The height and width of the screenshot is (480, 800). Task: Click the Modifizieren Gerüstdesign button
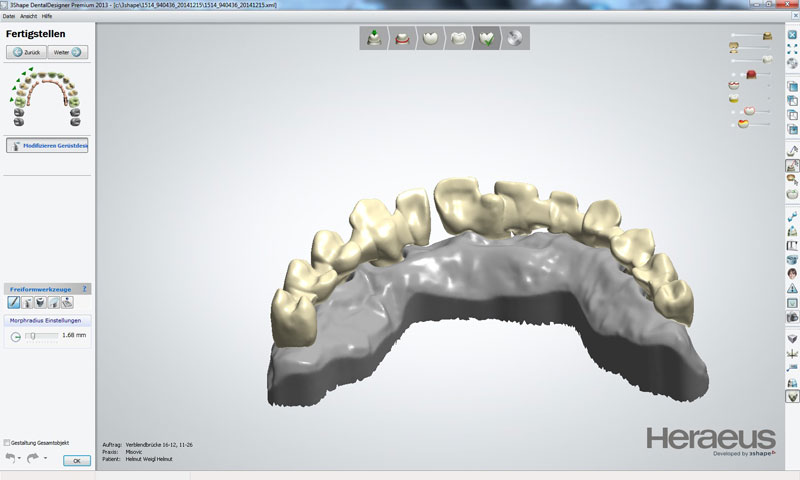47,145
